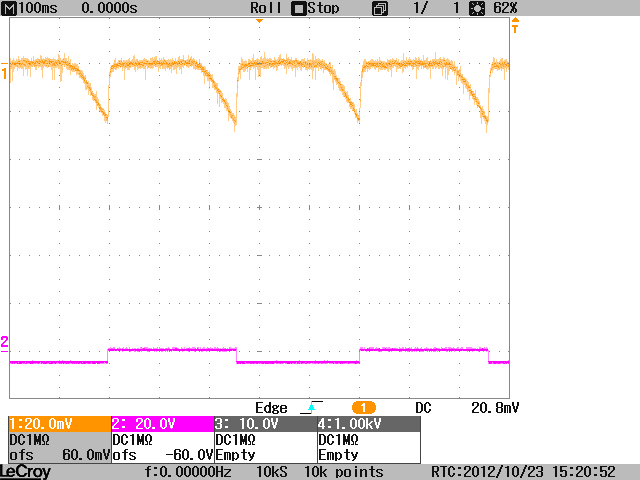Image resolution: width=640 pixels, height=480 pixels.
Task: Click the LeCroy logo
Action: (26, 472)
